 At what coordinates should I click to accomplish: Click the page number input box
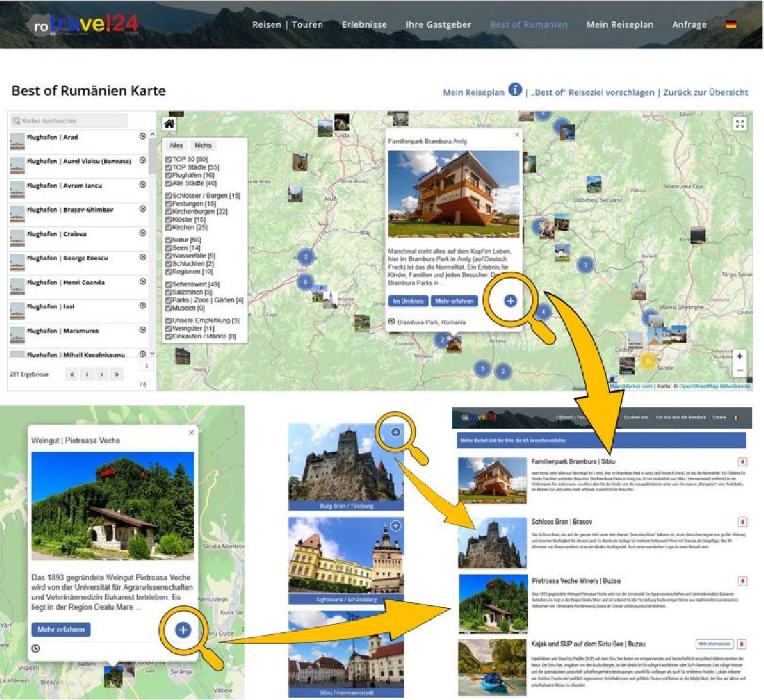pyautogui.click(x=147, y=366)
